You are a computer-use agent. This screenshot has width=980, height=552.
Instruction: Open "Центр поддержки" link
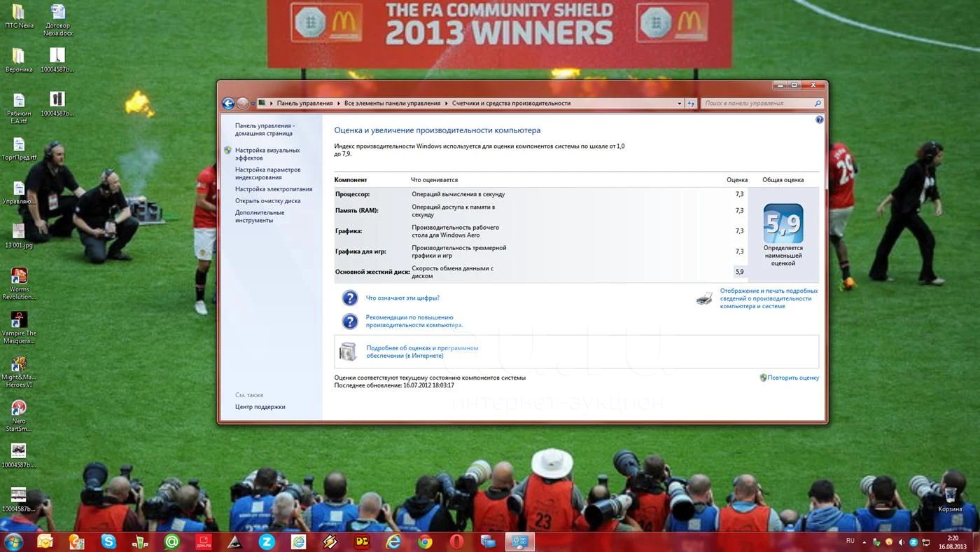click(x=260, y=407)
